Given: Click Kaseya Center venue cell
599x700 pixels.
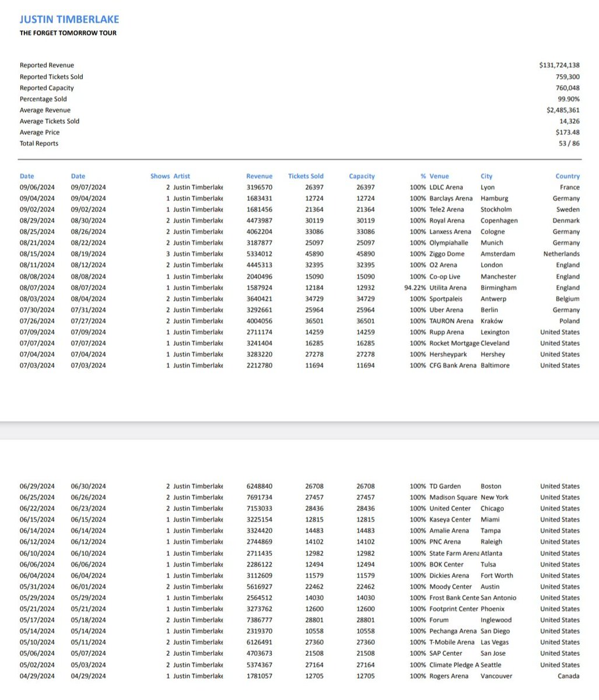Looking at the screenshot, I should 450,519.
